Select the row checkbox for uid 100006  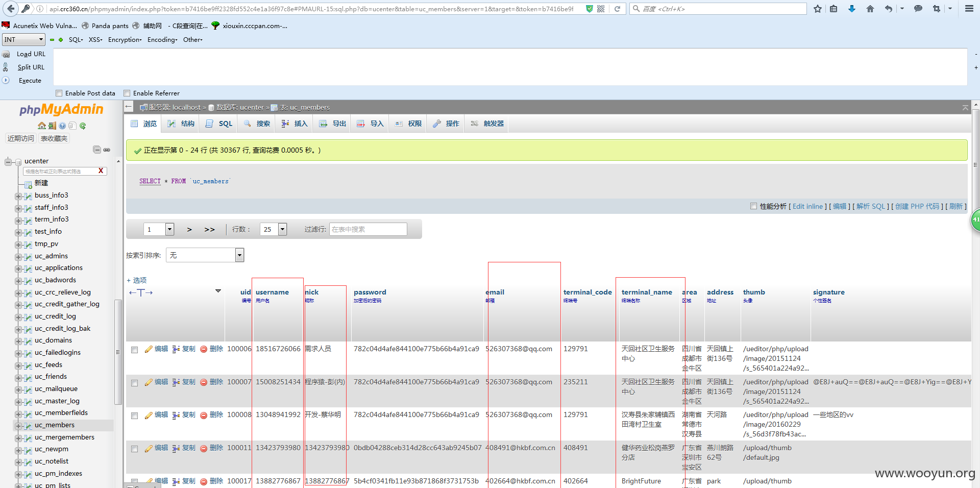(x=135, y=350)
